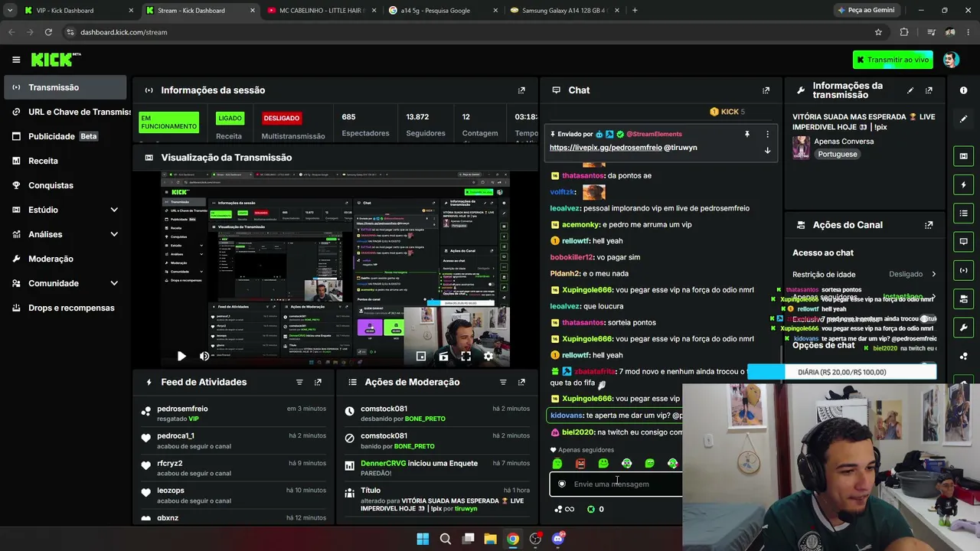This screenshot has width=980, height=551.
Task: Switch the preview to theater mode
Action: 443,356
